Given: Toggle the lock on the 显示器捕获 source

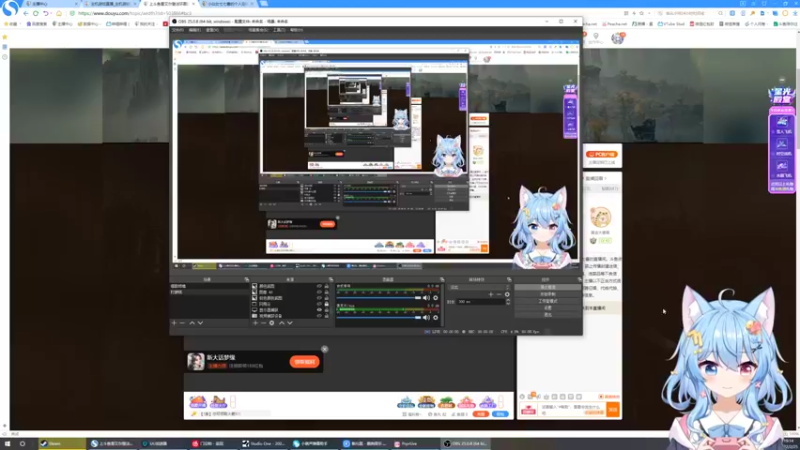Looking at the screenshot, I should [x=327, y=310].
